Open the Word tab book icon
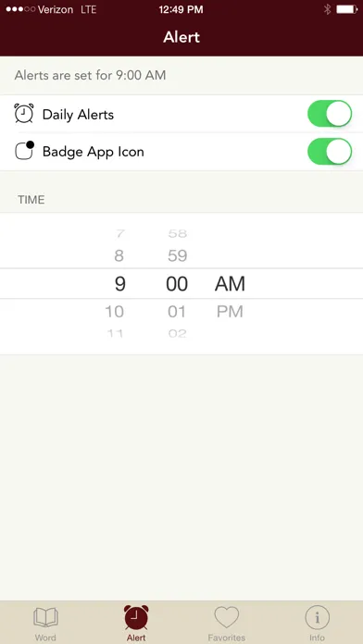The image size is (363, 644). pyautogui.click(x=45, y=618)
